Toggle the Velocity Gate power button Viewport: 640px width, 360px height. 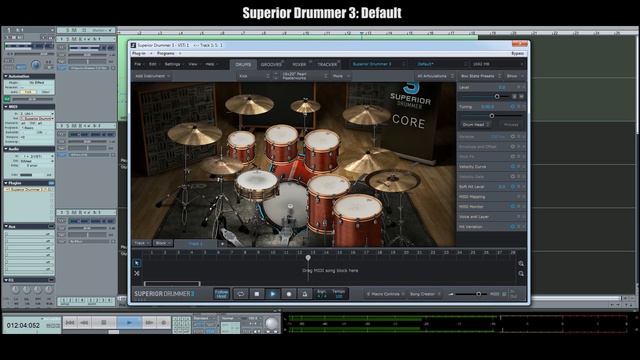pos(513,176)
